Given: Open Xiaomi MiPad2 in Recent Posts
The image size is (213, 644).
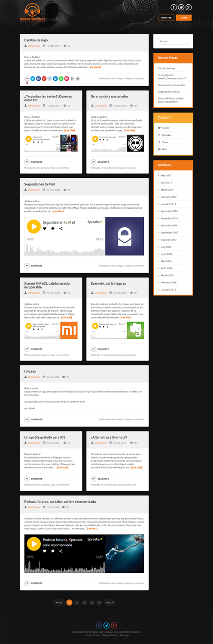Looking at the screenshot, I should tap(170, 100).
